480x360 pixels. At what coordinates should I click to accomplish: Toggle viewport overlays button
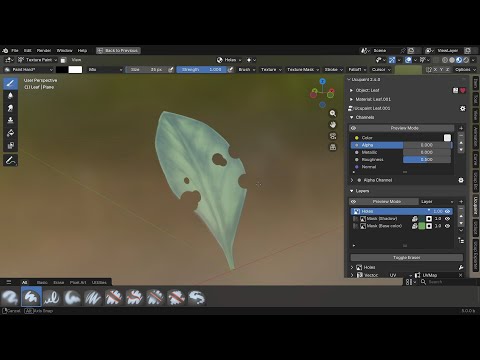(408, 60)
